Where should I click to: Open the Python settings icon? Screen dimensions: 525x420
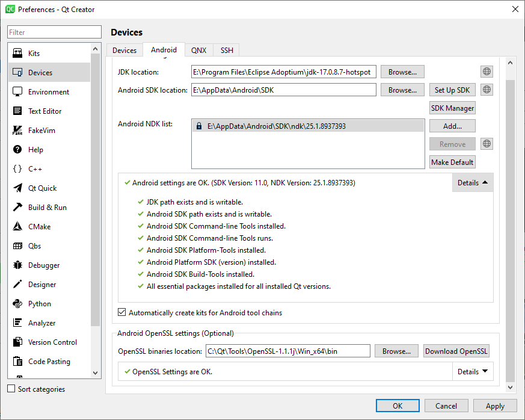click(x=17, y=304)
